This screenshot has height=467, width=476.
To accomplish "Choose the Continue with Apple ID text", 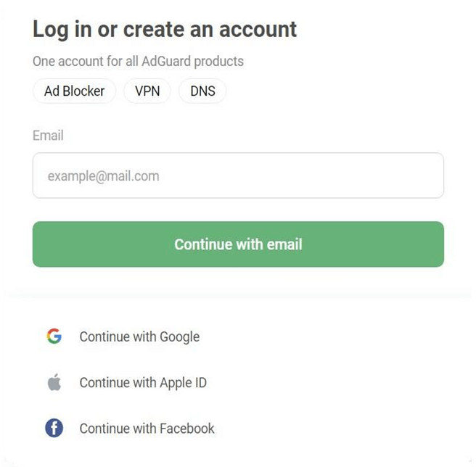I will (x=143, y=382).
